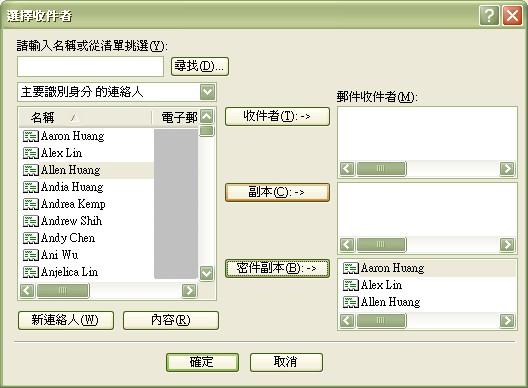Click the contact card icon beside Andia Huang
528x388 pixels.
(x=31, y=187)
